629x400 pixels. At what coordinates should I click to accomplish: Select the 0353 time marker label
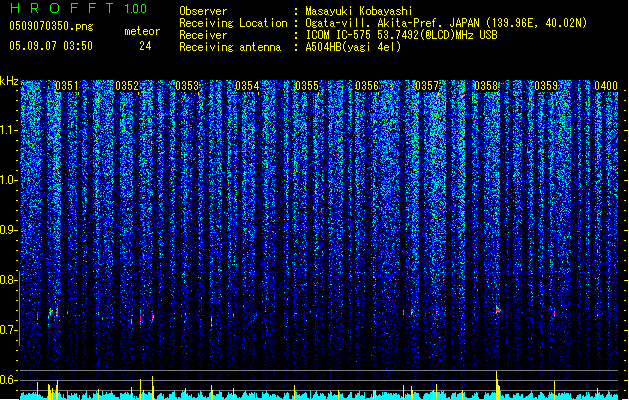tap(187, 86)
